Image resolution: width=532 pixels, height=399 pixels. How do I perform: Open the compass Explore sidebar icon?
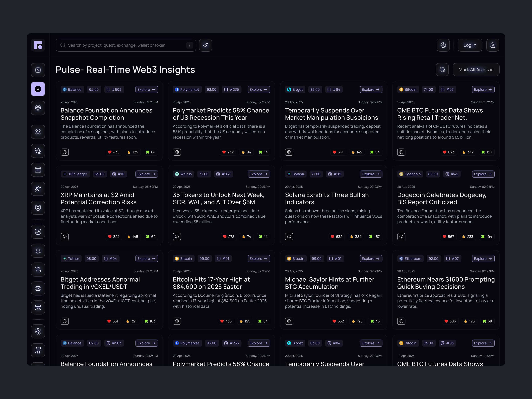pos(38,70)
